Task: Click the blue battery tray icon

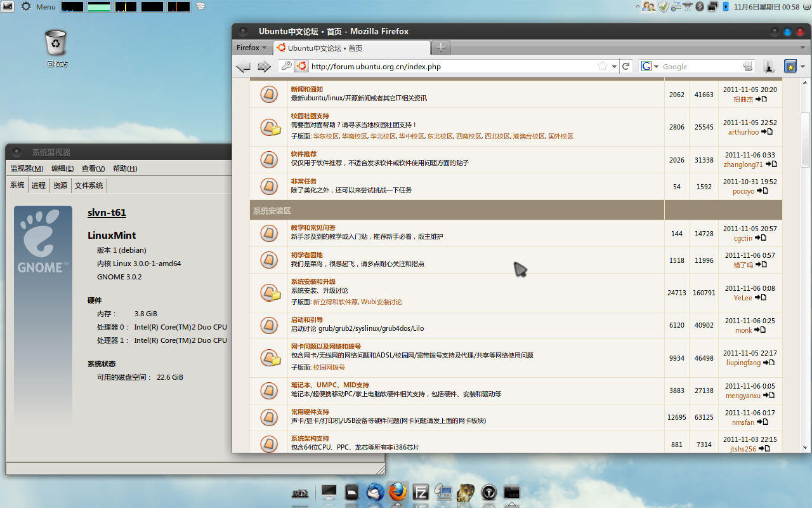Action: tap(726, 6)
